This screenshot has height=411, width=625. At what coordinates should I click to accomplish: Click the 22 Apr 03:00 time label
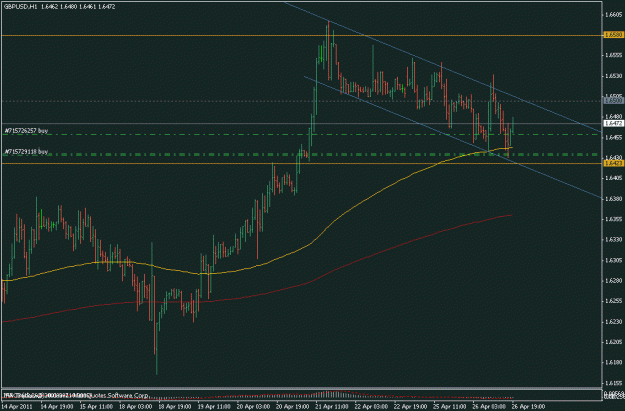(x=371, y=407)
